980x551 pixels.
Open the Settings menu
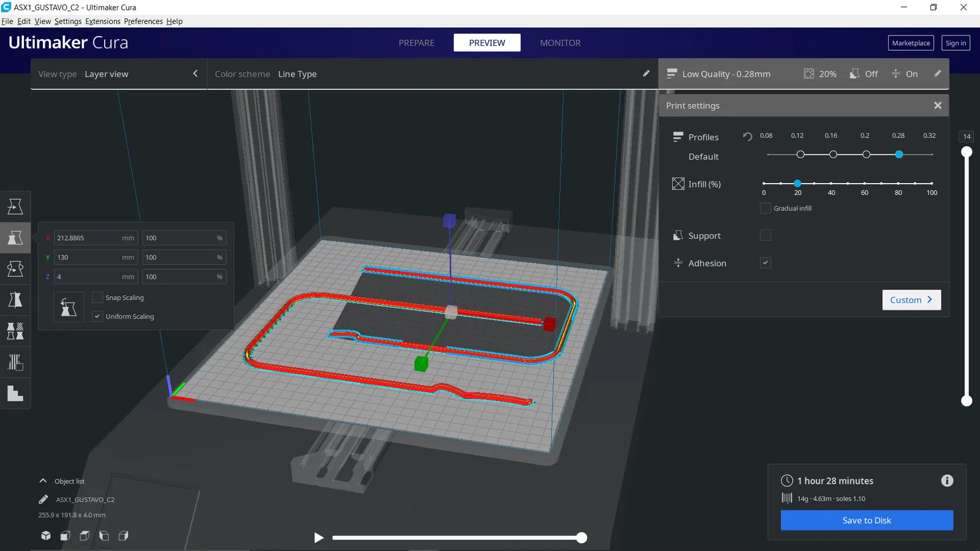pos(68,21)
